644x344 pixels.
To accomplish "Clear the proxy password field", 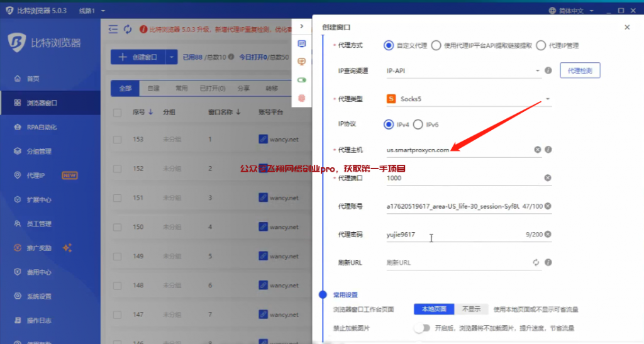I will (548, 235).
